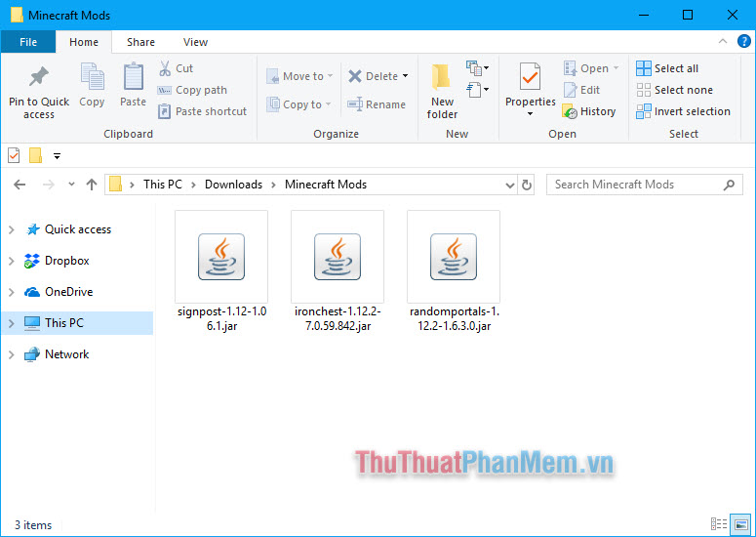Select the signpost-1.12-1.06.1.jar file icon

[x=221, y=257]
